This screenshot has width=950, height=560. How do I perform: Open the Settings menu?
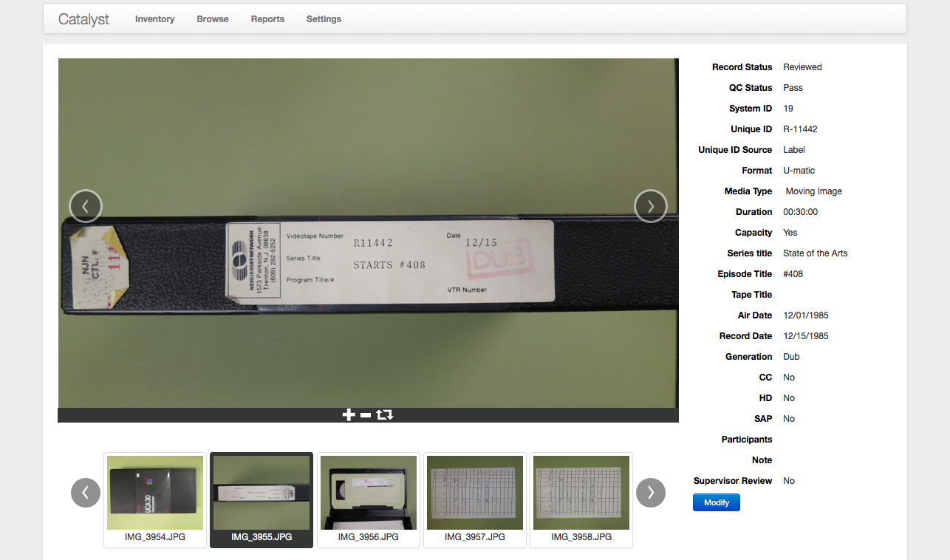(324, 19)
